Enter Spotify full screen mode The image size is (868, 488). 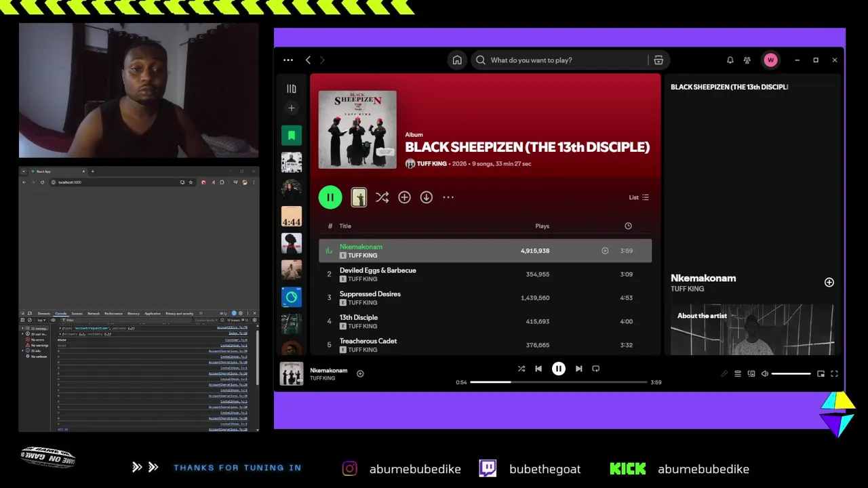[x=834, y=373]
